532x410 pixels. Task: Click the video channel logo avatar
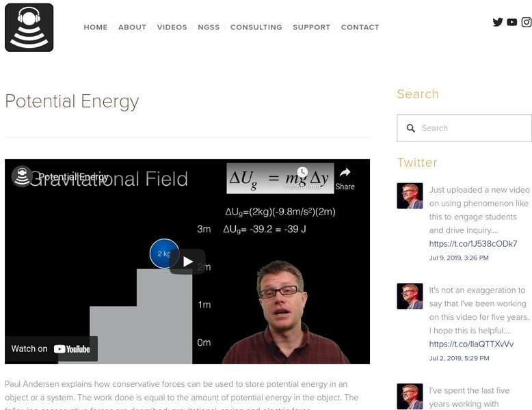click(x=22, y=177)
